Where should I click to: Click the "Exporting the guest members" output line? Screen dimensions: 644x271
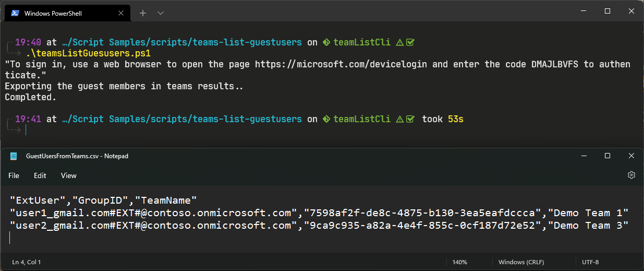click(124, 86)
